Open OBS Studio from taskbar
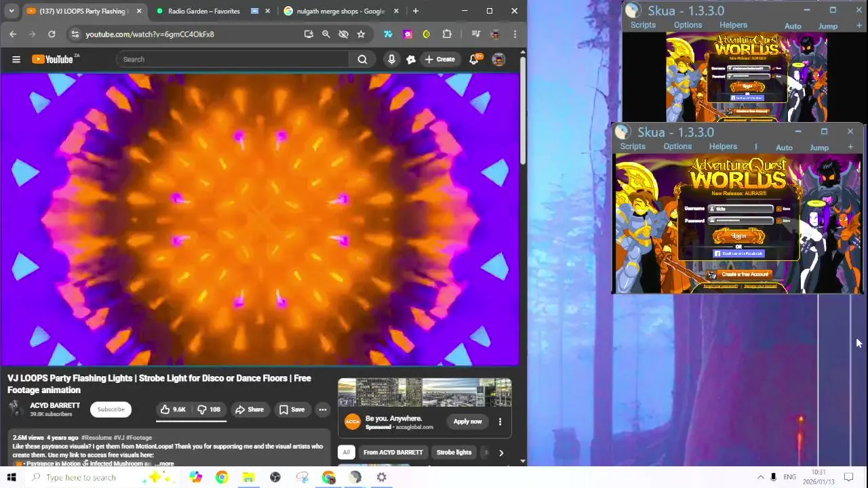Screen dimensions: 868x488 coord(275,477)
